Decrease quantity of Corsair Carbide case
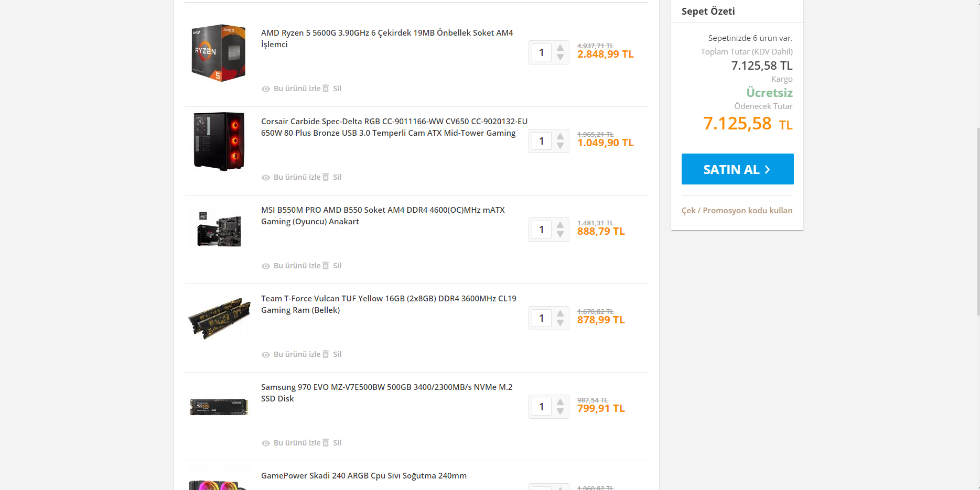 click(561, 146)
